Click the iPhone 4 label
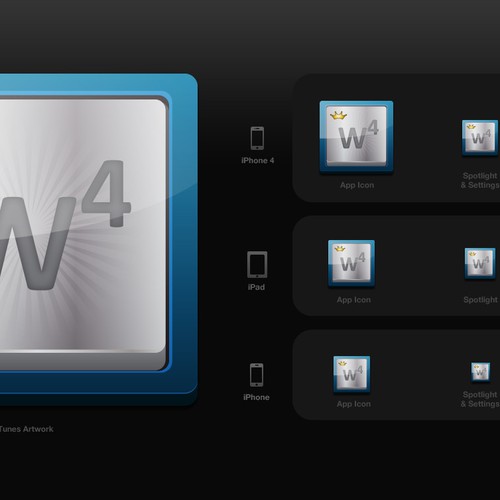This screenshot has width=500, height=500. point(258,161)
